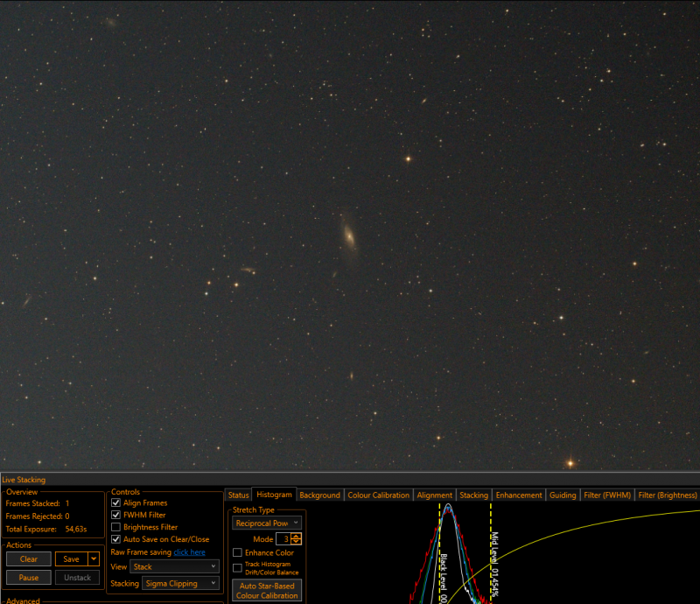The height and width of the screenshot is (604, 700).
Task: Open the Save button dropdown arrow
Action: (x=94, y=558)
